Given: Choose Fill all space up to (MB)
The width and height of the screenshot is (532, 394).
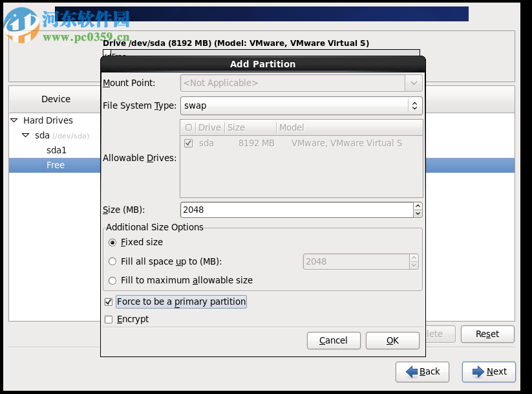Looking at the screenshot, I should coord(112,261).
